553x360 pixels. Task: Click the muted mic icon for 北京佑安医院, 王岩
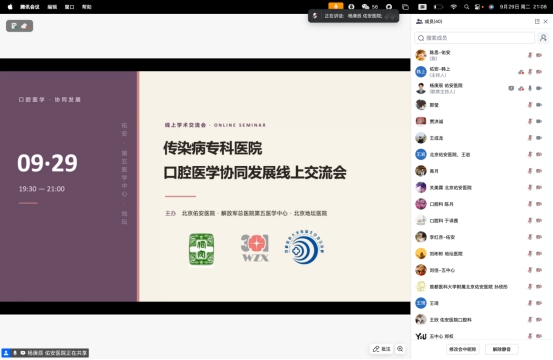click(x=530, y=154)
